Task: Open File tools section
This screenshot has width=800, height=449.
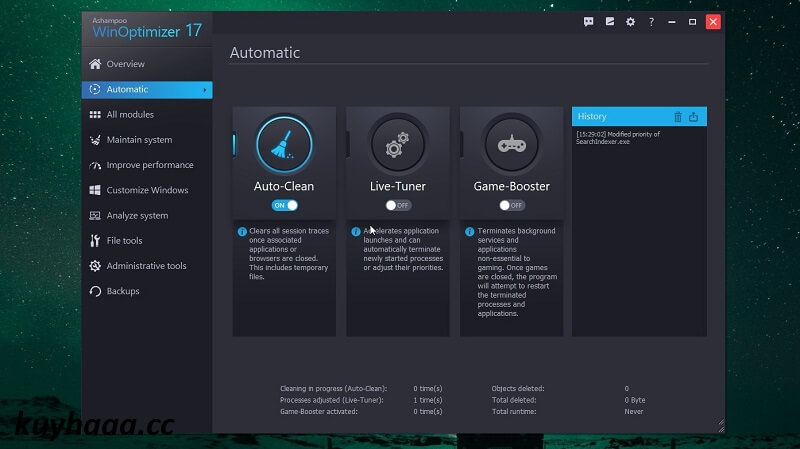Action: 147,241
